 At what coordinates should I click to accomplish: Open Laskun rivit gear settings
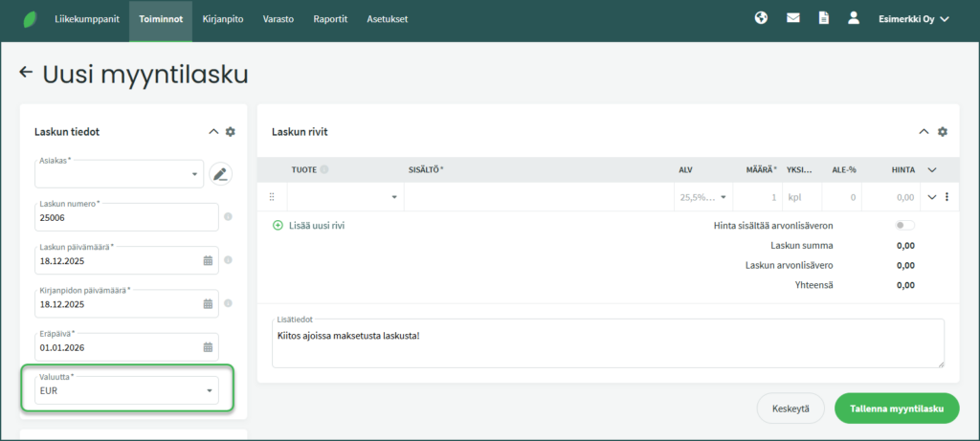[943, 132]
